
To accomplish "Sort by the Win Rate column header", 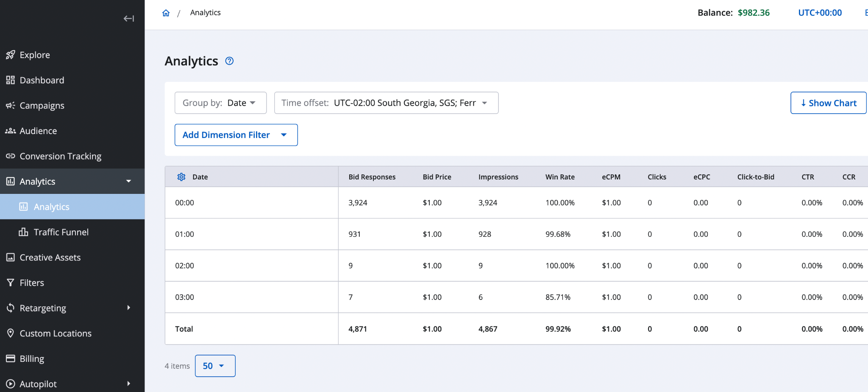I will click(x=560, y=177).
